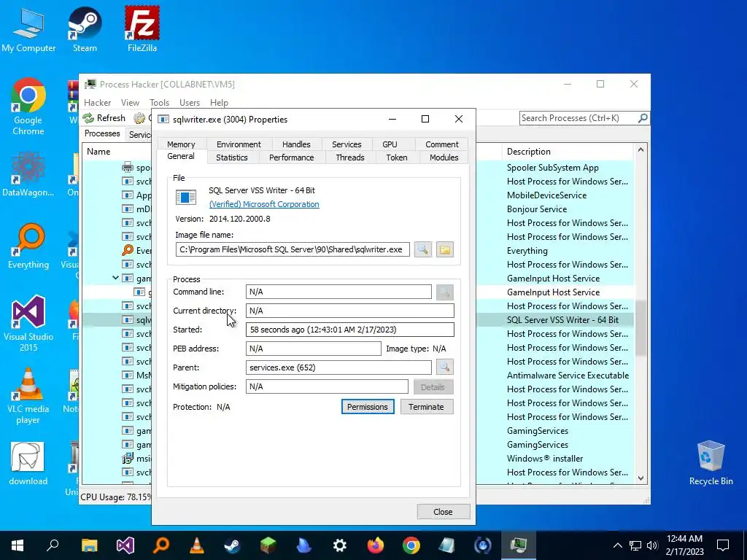Click the Description column header
The image size is (747, 560).
coord(568,152)
